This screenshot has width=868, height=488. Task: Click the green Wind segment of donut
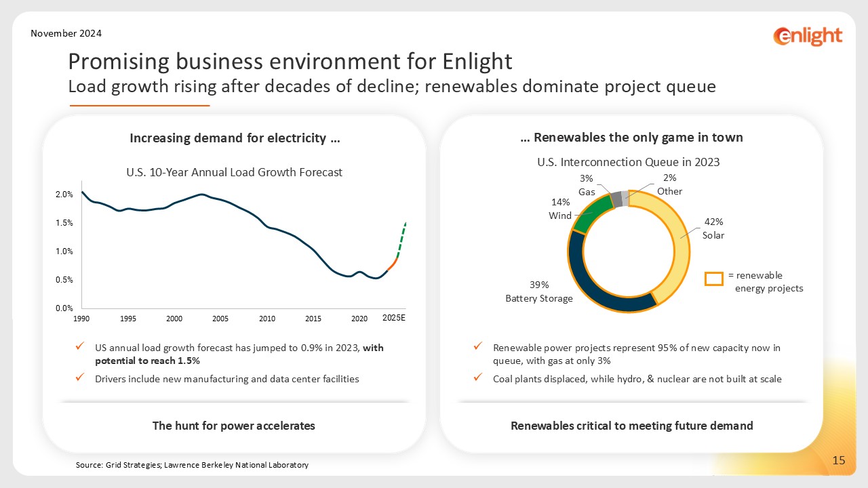click(x=589, y=211)
